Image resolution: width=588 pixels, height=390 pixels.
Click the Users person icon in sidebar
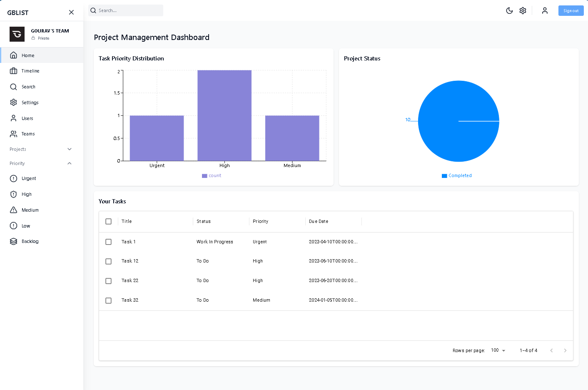tap(13, 118)
